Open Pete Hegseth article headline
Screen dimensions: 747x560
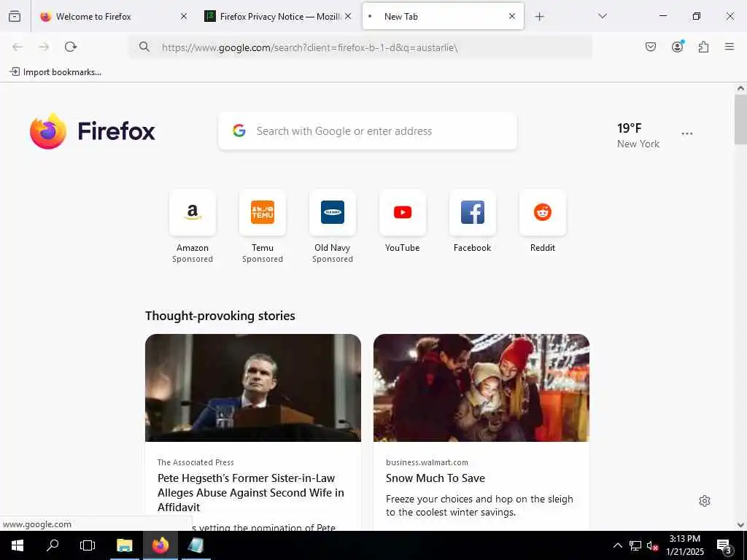251,492
